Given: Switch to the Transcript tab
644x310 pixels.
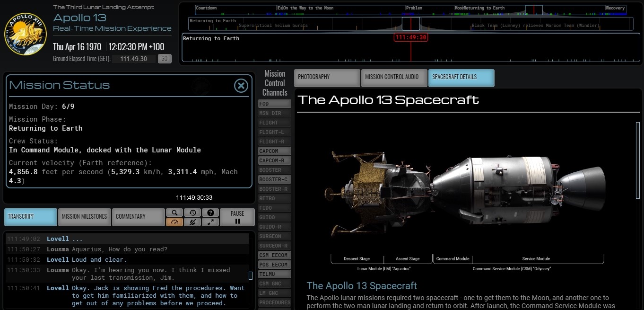Looking at the screenshot, I should coord(31,217).
